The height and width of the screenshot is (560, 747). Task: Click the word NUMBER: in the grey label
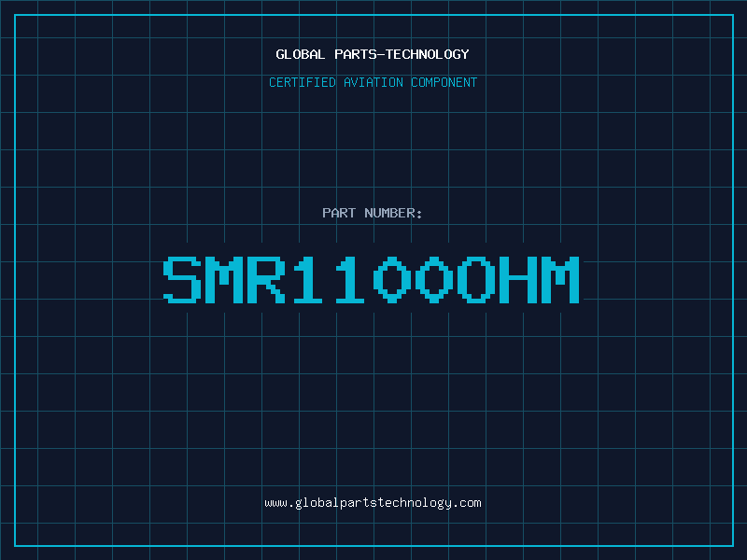click(x=393, y=213)
